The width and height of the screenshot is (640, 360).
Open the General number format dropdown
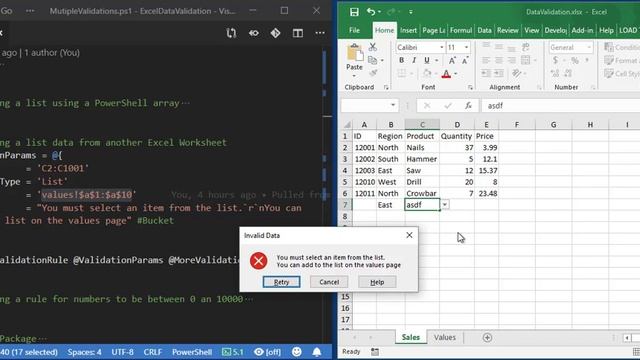click(589, 47)
